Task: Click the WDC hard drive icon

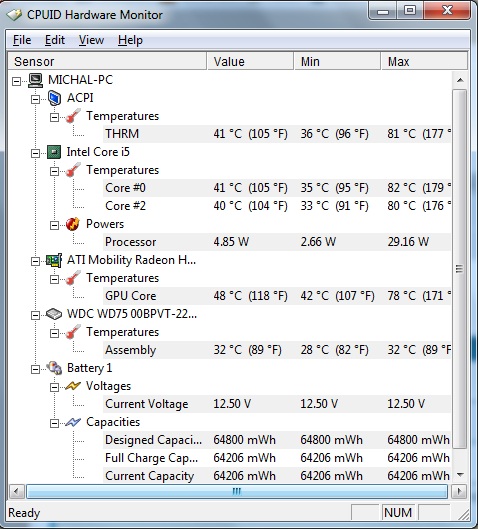Action: 54,314
